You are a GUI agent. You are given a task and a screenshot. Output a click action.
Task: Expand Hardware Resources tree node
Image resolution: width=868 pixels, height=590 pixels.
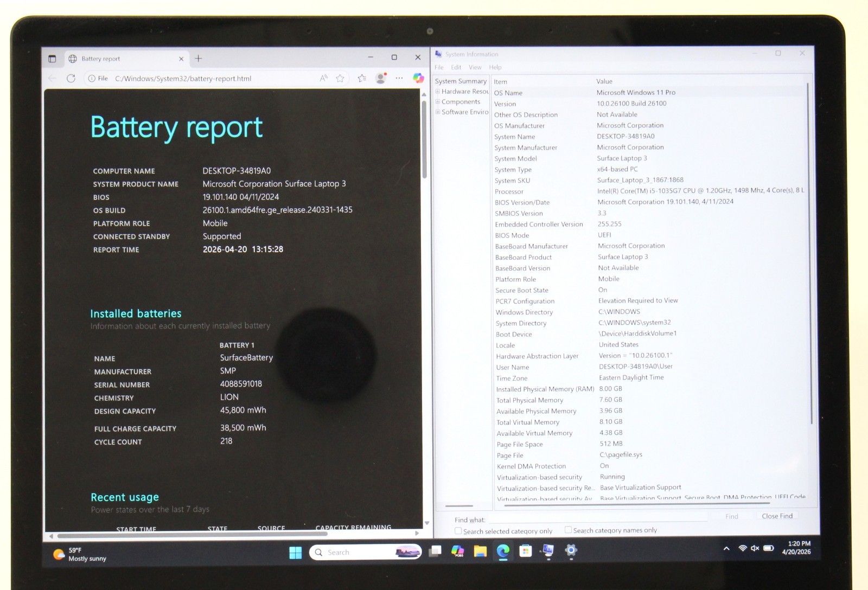pyautogui.click(x=438, y=91)
